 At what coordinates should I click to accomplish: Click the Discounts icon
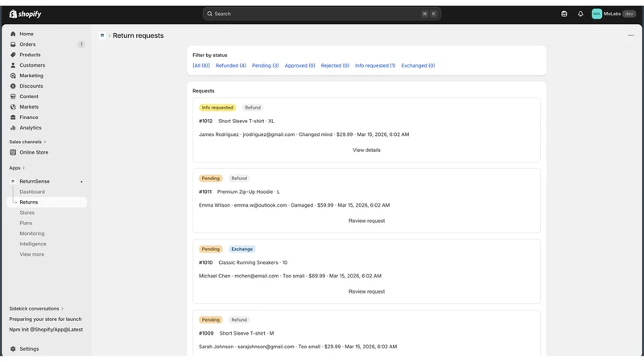point(13,86)
